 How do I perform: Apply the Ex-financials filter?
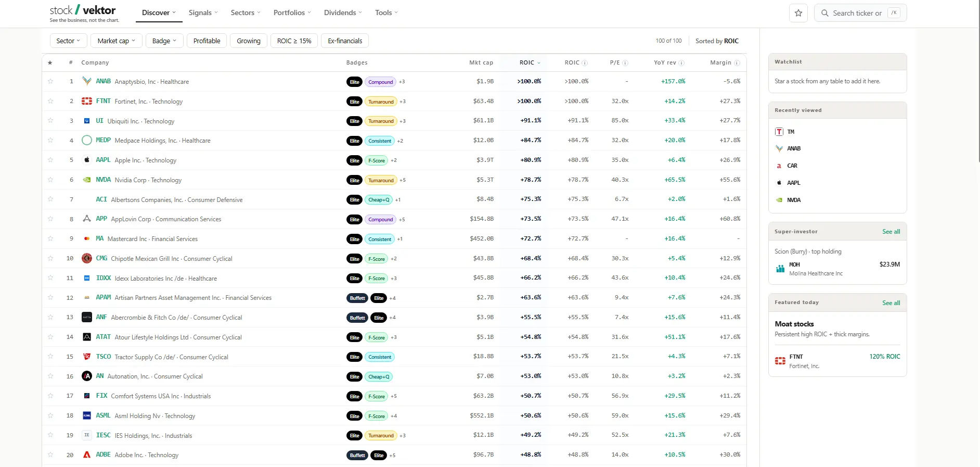345,41
